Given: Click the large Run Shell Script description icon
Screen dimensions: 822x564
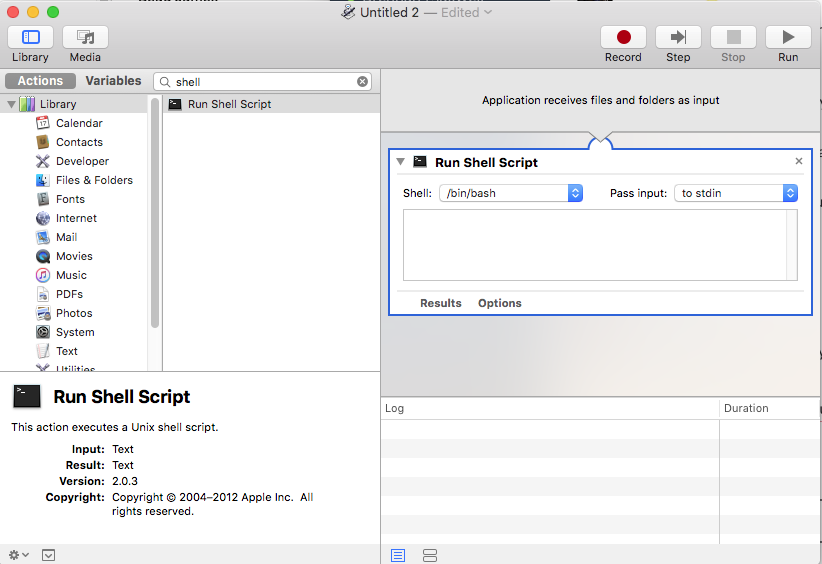Looking at the screenshot, I should pos(26,397).
